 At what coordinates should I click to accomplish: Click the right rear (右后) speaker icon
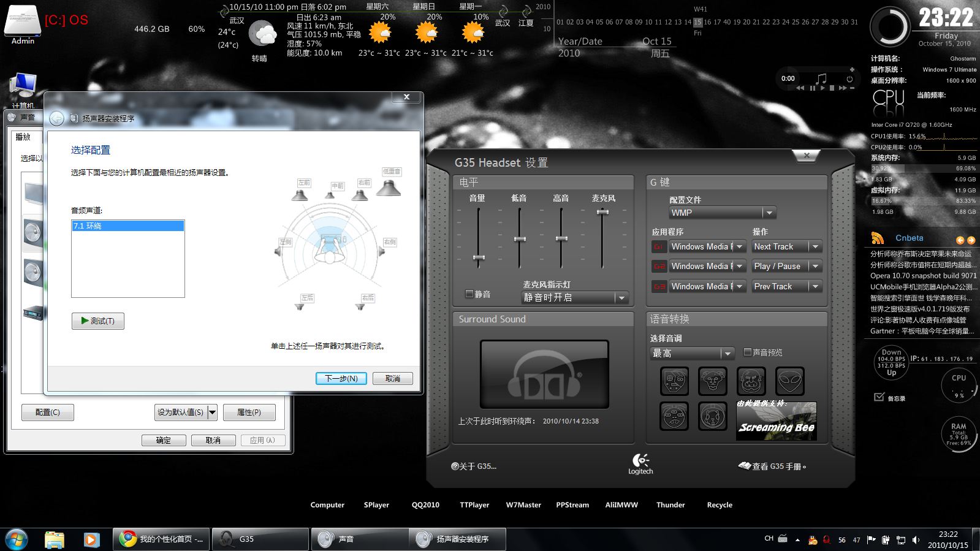click(x=360, y=306)
